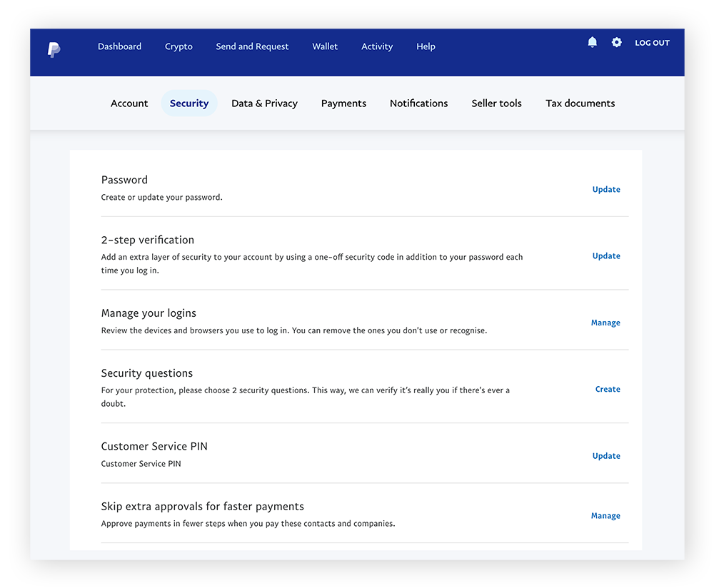Screen dimensions: 714x588
Task: Open the Seller tools tab
Action: point(496,103)
